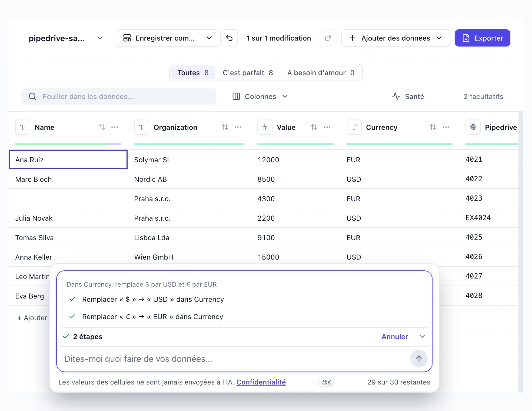Click the redo arrow button

click(328, 38)
